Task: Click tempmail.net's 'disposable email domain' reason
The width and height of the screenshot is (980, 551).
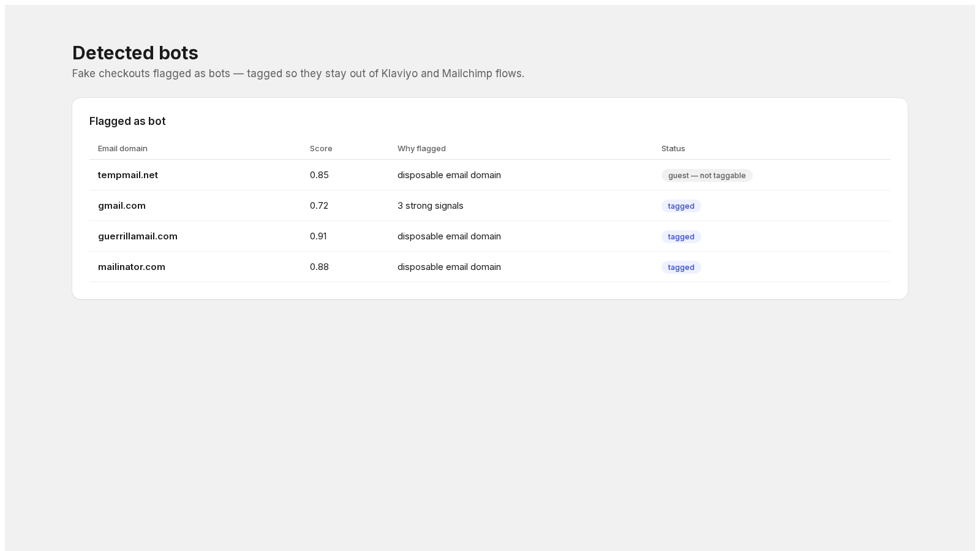Action: pos(449,175)
